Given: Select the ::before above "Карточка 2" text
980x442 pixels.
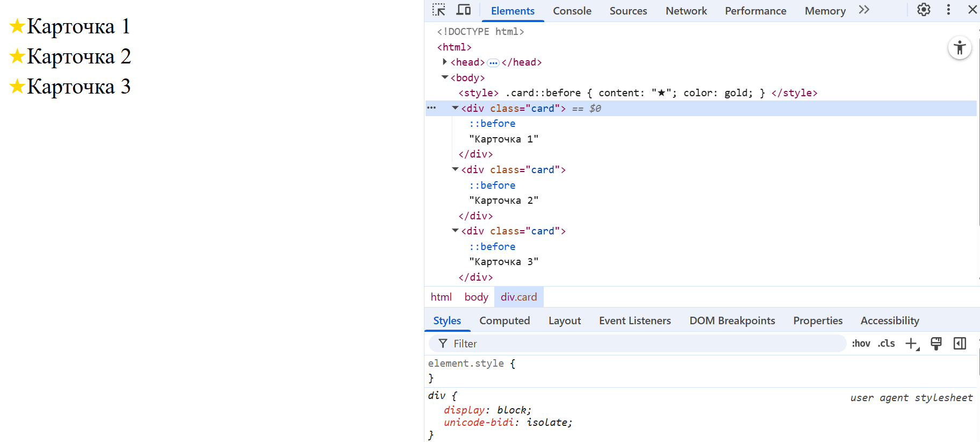Looking at the screenshot, I should tap(492, 185).
